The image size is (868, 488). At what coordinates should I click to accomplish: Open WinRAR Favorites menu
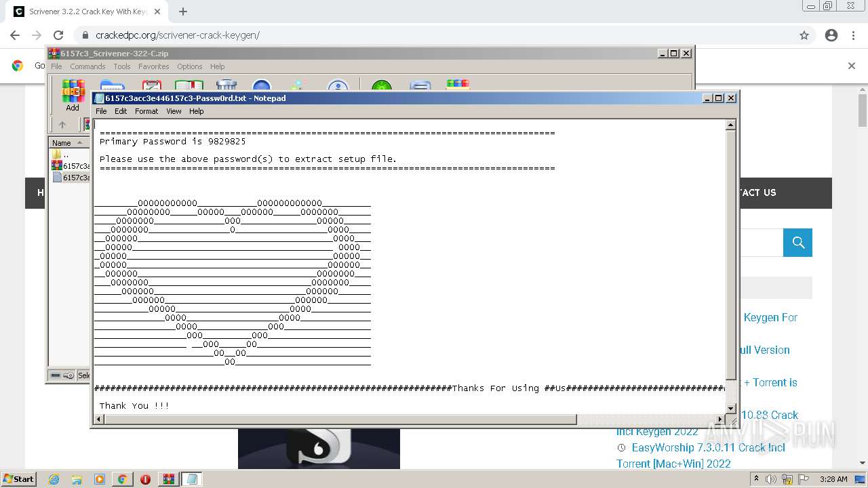pyautogui.click(x=154, y=66)
